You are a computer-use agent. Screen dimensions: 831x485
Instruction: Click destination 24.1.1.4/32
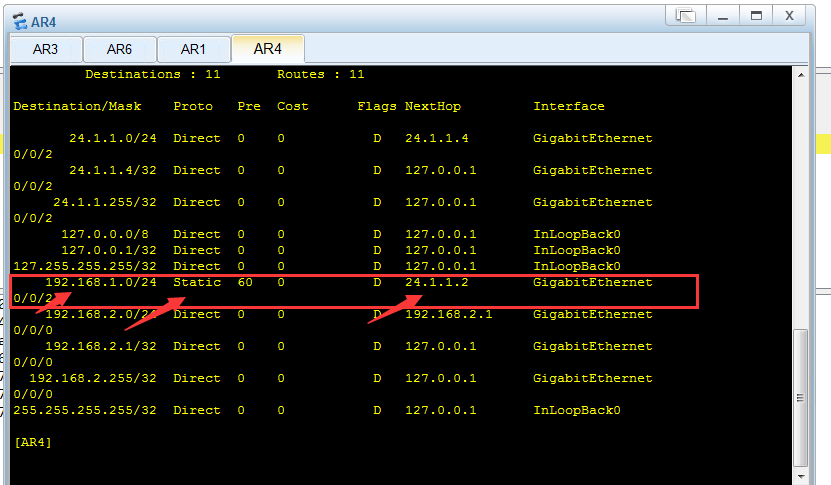click(x=113, y=170)
